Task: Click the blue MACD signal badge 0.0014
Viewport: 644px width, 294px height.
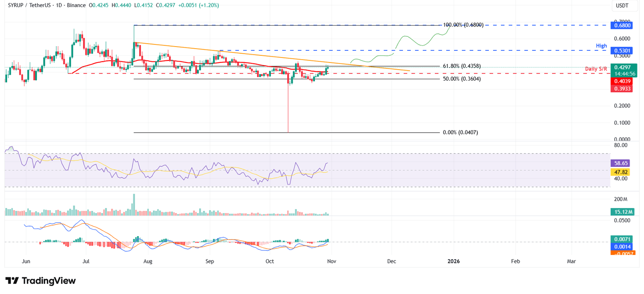Action: (x=622, y=247)
